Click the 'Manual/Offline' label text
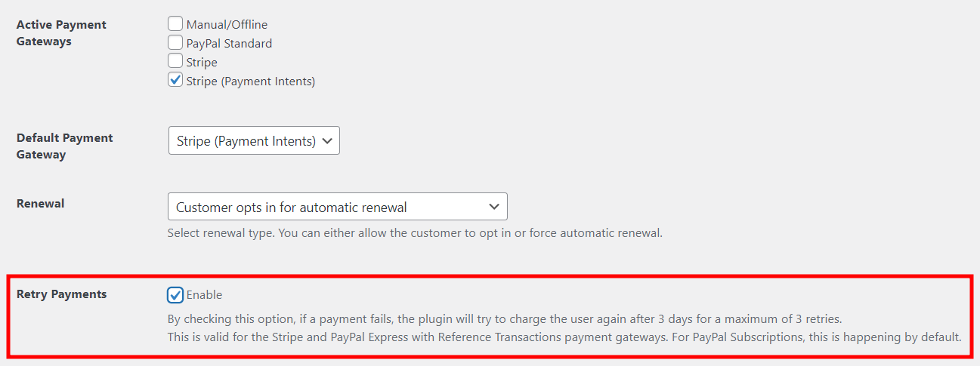Image resolution: width=980 pixels, height=366 pixels. (x=227, y=25)
